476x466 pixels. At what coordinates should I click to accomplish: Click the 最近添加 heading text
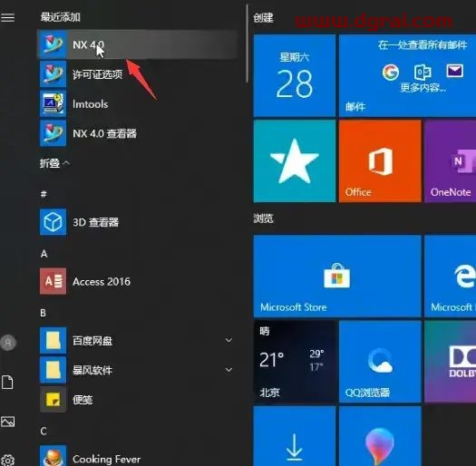tap(61, 16)
